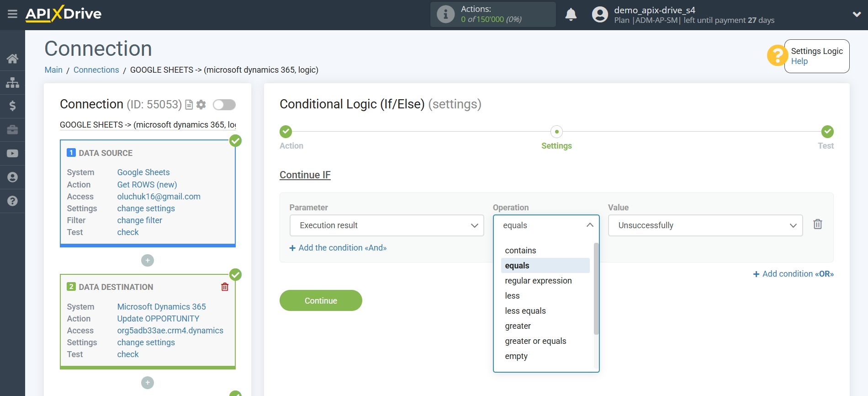Screen dimensions: 868x396
Task: Click the 'Test' step label
Action: [x=826, y=146]
